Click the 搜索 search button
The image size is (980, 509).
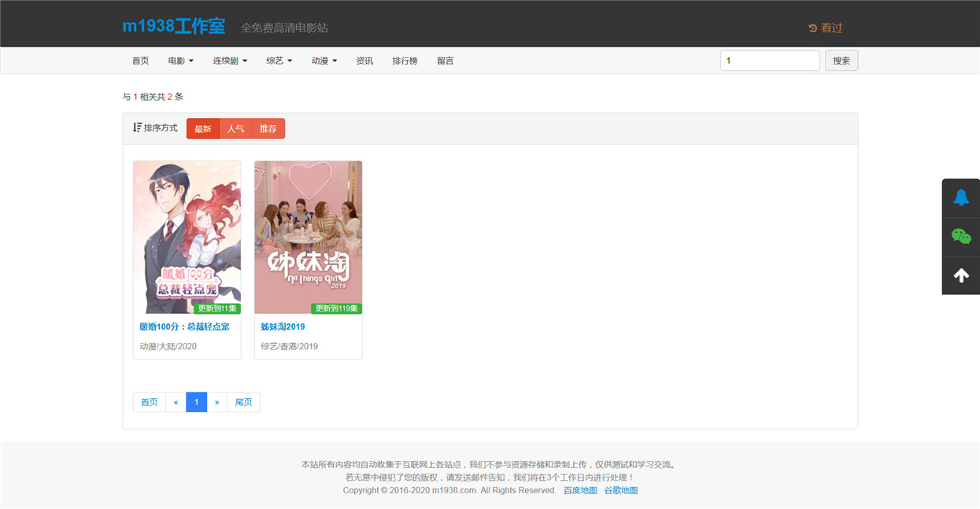pyautogui.click(x=841, y=61)
